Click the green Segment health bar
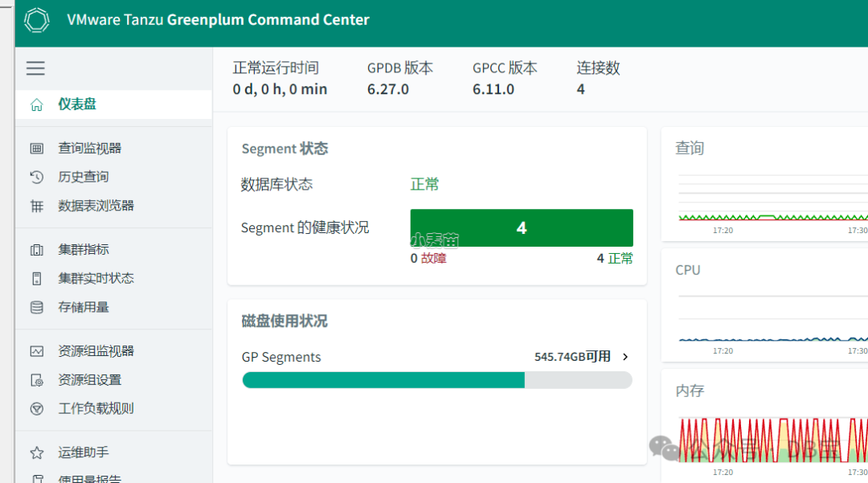This screenshot has height=483, width=868. click(522, 228)
